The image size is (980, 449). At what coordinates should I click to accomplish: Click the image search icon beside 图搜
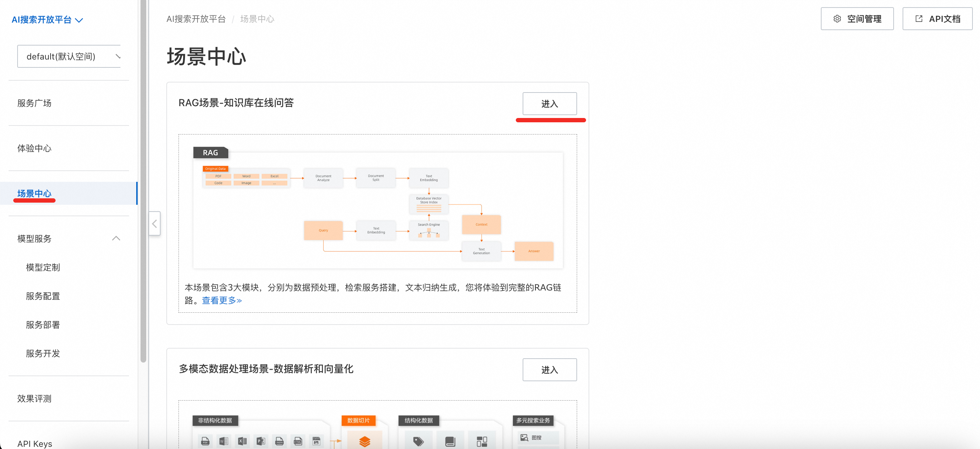coord(524,438)
